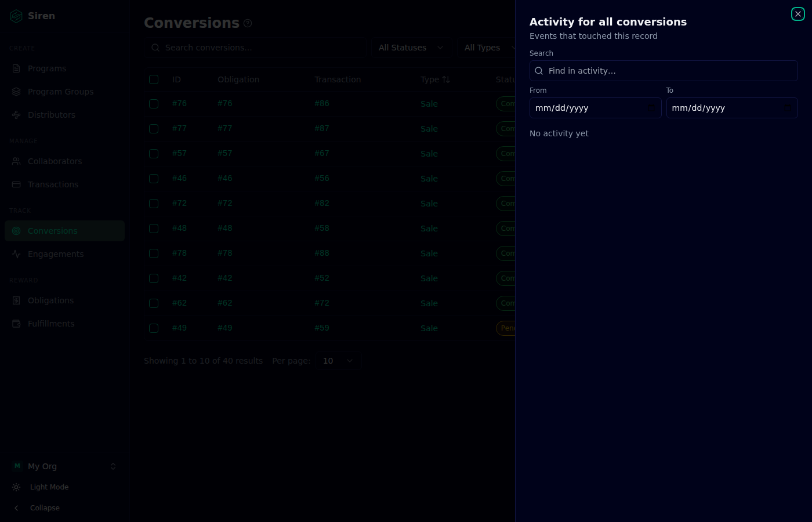The width and height of the screenshot is (812, 522).
Task: Click the Programs document icon
Action: click(x=16, y=68)
